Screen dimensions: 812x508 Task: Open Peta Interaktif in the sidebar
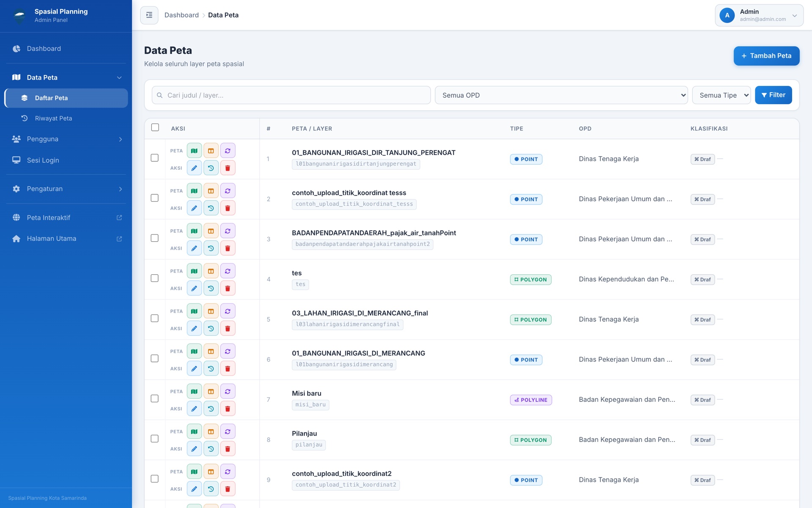coord(66,218)
